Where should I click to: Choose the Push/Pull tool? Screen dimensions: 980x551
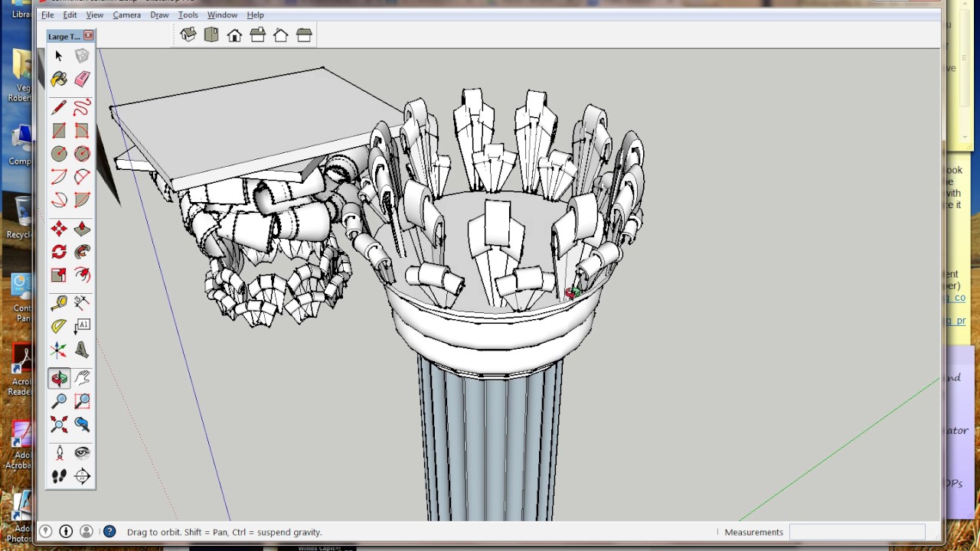point(82,229)
